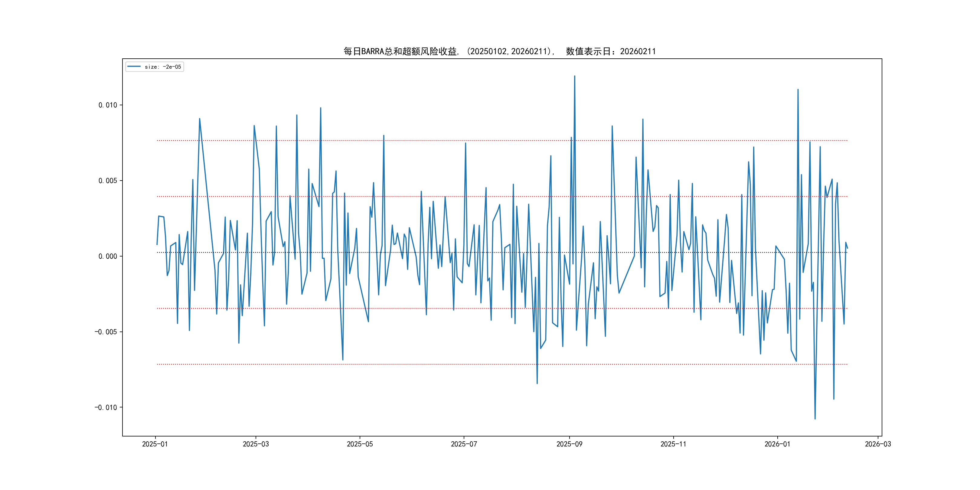Click the x-axis label 2025-11

tap(673, 444)
